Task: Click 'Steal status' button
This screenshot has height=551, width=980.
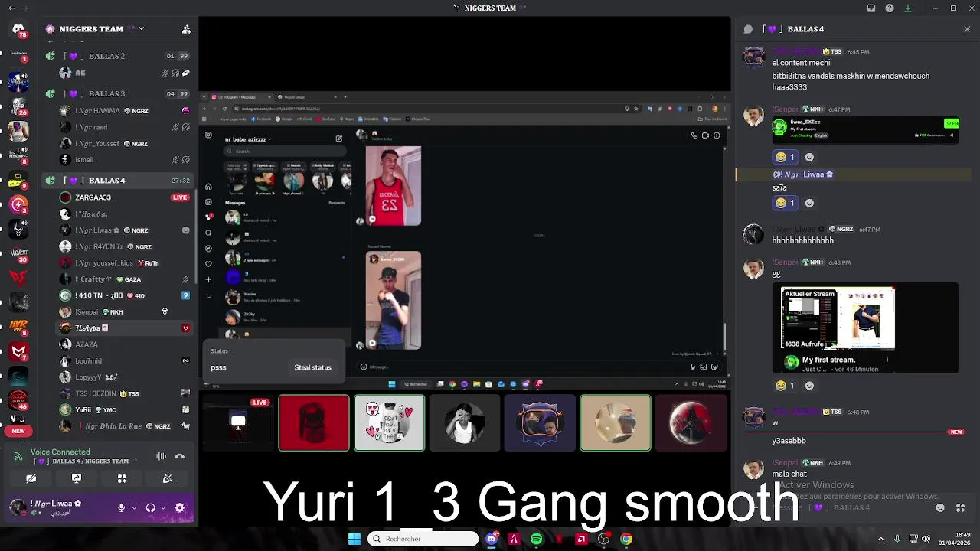Action: [x=312, y=367]
